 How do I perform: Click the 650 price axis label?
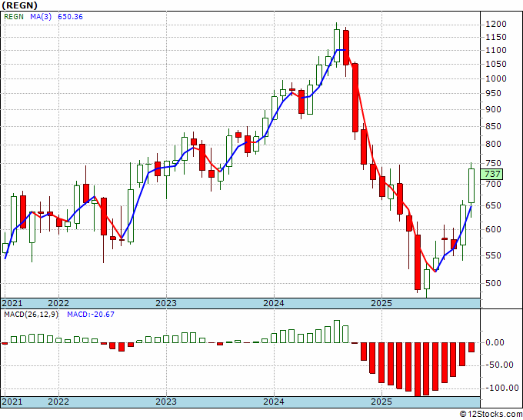494,205
